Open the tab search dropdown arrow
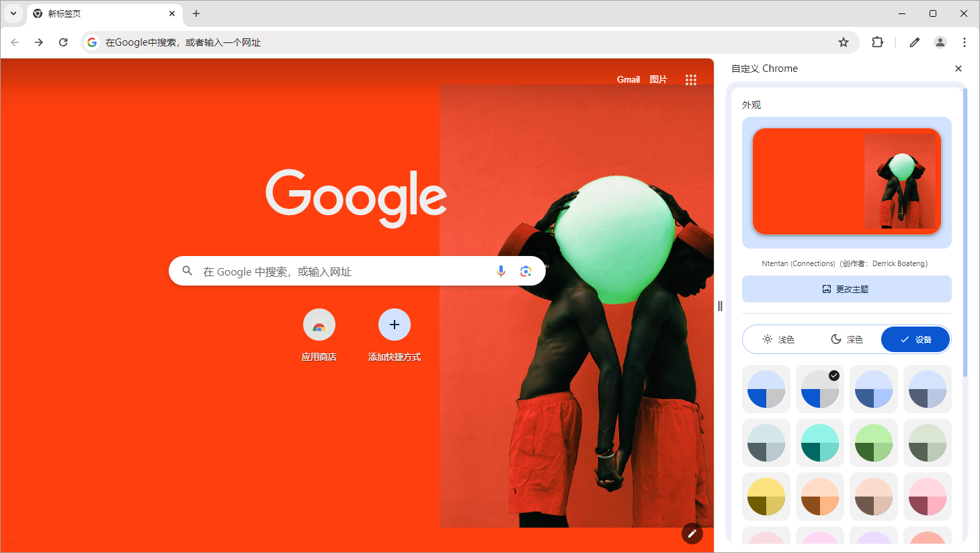This screenshot has width=980, height=553. click(13, 13)
